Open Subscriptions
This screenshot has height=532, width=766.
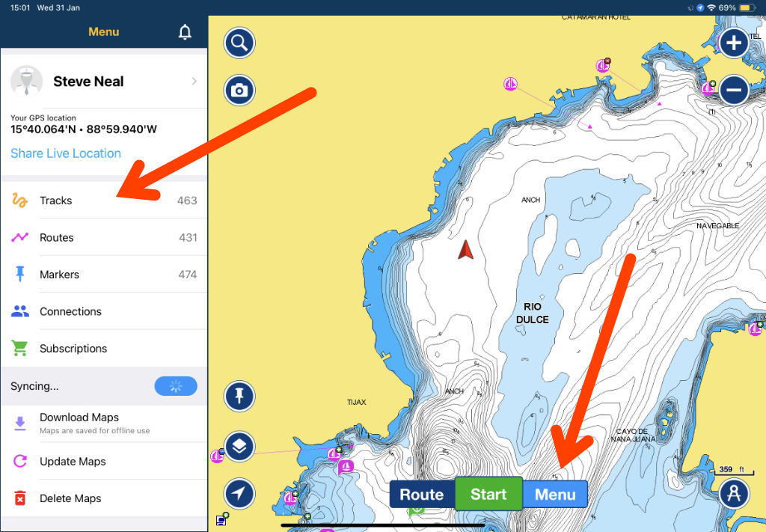tap(103, 349)
